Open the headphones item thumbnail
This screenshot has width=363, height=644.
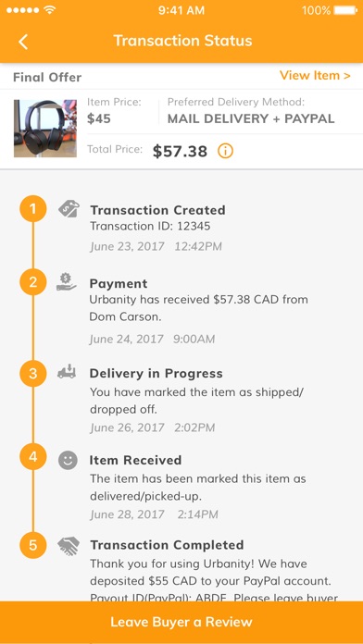pos(45,128)
